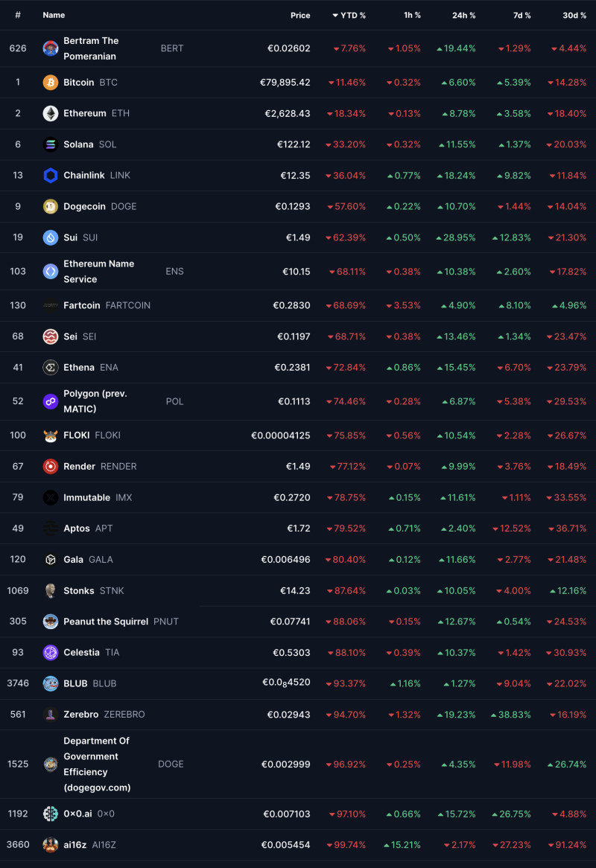Click the Sui water-drop logo icon
Screen dimensions: 596x868
[51, 237]
